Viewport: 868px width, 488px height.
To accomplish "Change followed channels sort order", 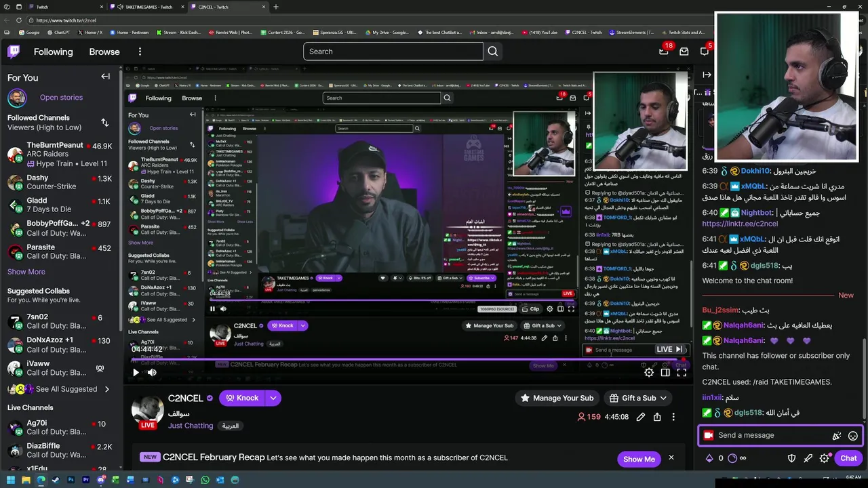I will (104, 123).
